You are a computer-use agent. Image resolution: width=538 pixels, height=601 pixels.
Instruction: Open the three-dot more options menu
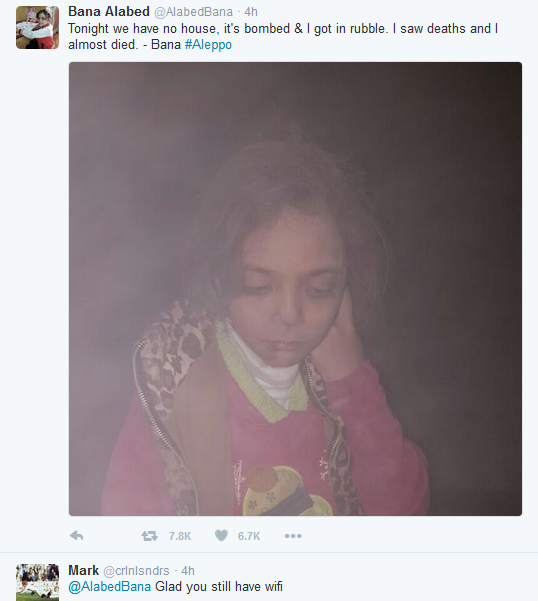[x=293, y=536]
